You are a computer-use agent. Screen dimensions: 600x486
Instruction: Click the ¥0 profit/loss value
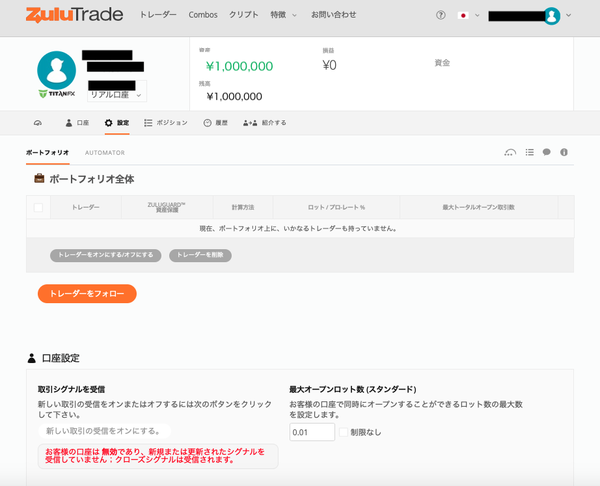(329, 65)
